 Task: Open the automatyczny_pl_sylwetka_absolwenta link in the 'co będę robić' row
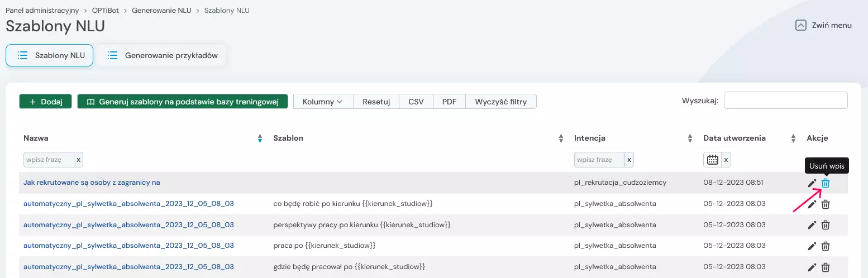[x=128, y=204]
